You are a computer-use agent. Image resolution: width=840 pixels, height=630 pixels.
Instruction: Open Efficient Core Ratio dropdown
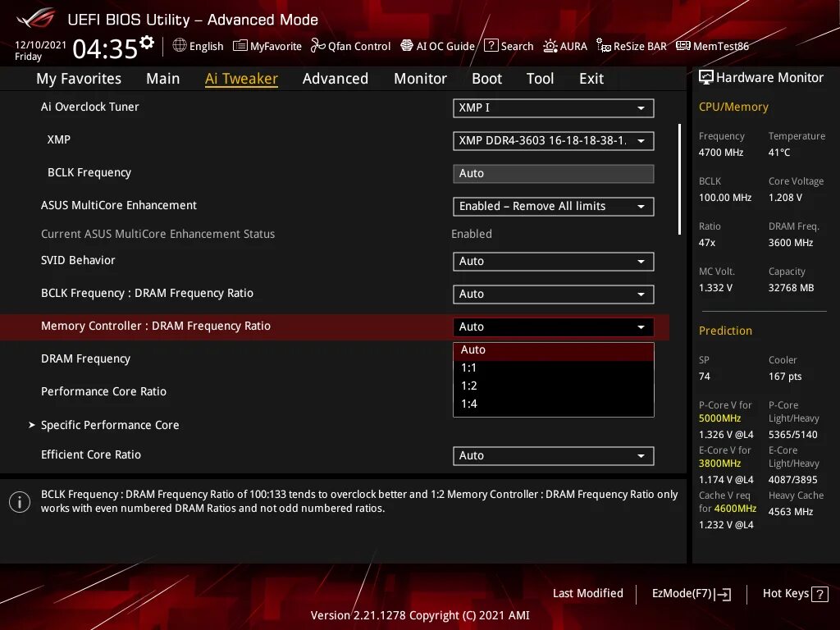[554, 456]
